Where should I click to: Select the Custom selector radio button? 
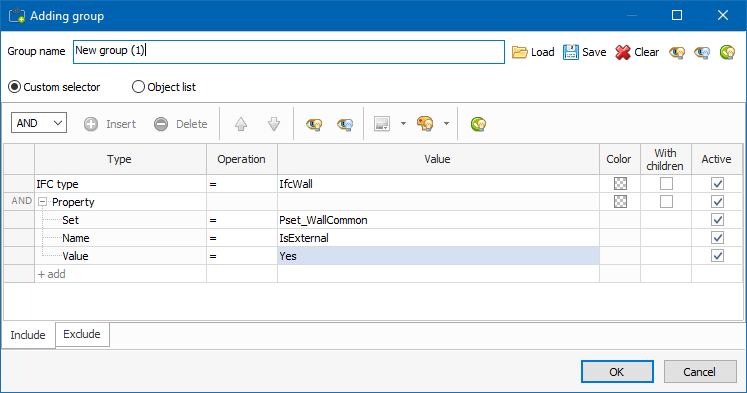[x=14, y=87]
